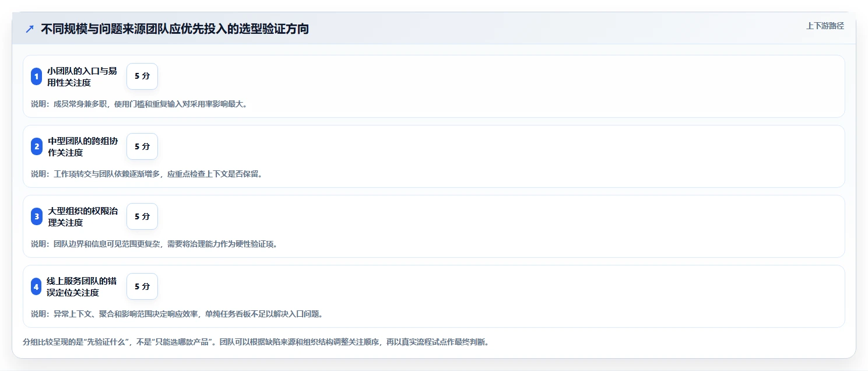Select the number 1 badge
The height and width of the screenshot is (371, 868).
click(x=37, y=76)
